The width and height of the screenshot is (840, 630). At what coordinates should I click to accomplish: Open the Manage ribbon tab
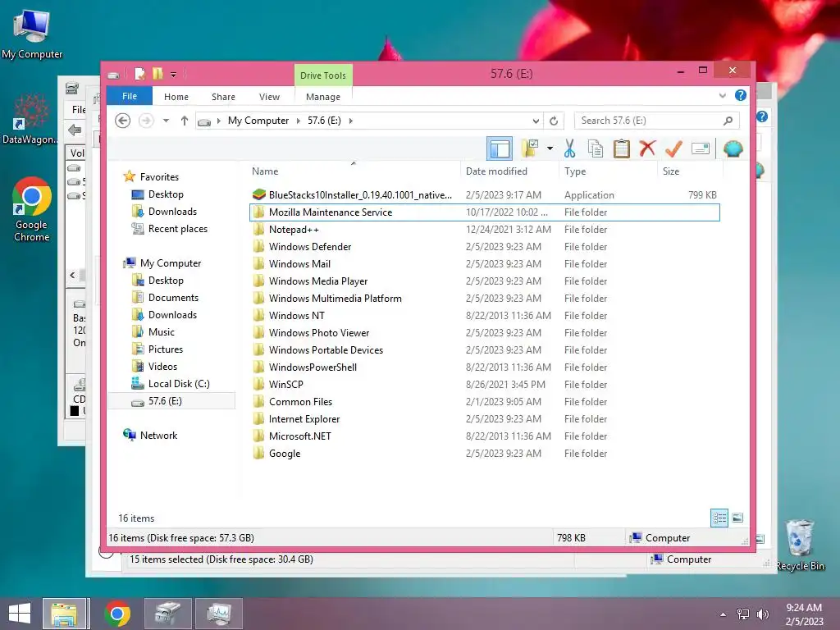pyautogui.click(x=323, y=97)
